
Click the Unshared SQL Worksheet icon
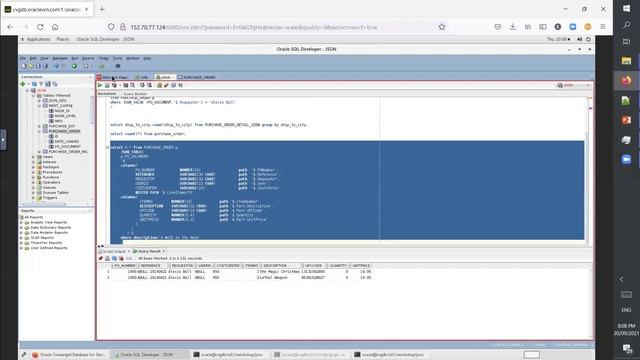[x=159, y=85]
